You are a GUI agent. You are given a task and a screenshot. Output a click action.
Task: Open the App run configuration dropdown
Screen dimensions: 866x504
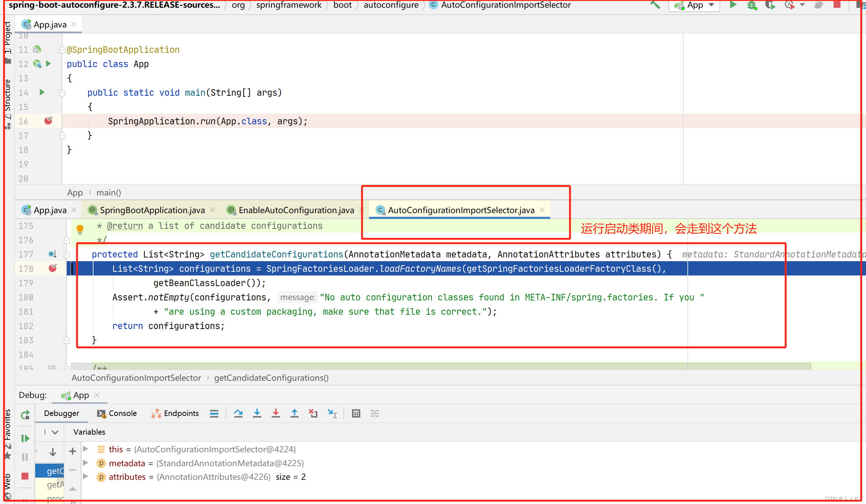coord(694,5)
